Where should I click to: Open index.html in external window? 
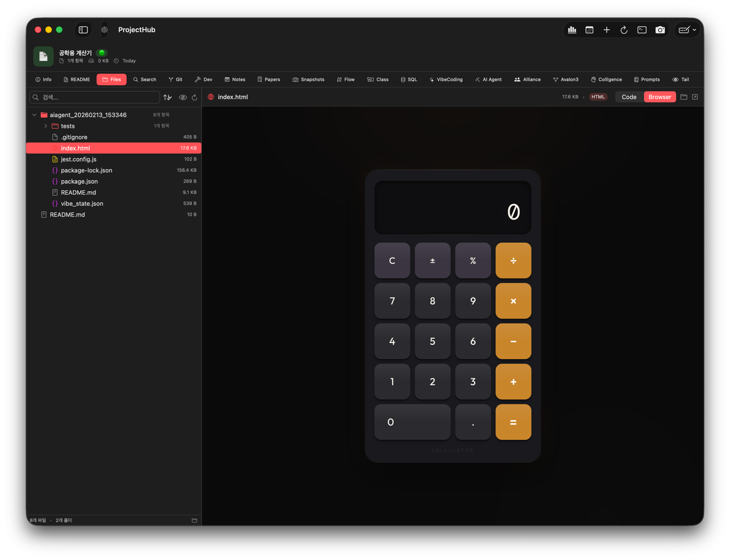(695, 97)
